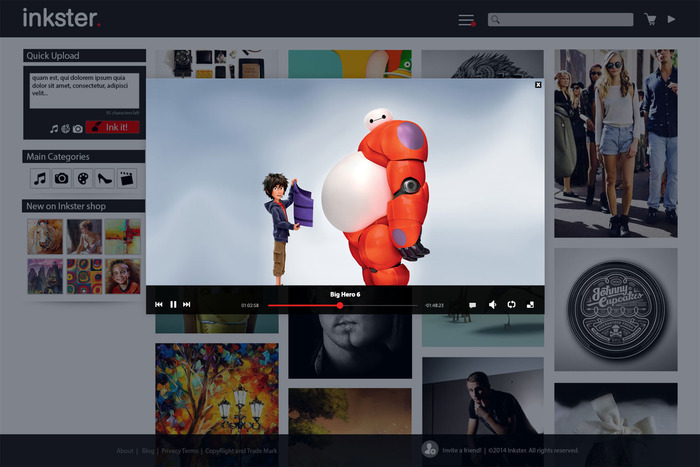The image size is (700, 467).
Task: Click the Quick Upload text box
Action: (84, 91)
